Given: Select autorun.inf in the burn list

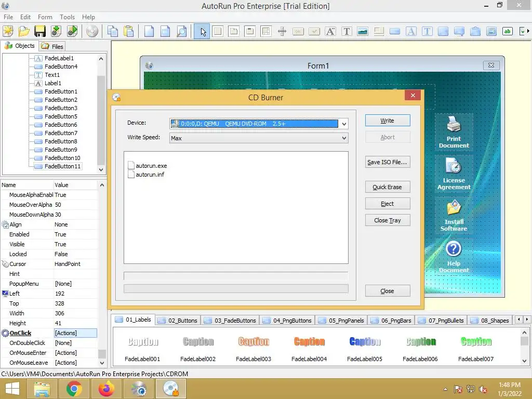Looking at the screenshot, I should tap(146, 175).
